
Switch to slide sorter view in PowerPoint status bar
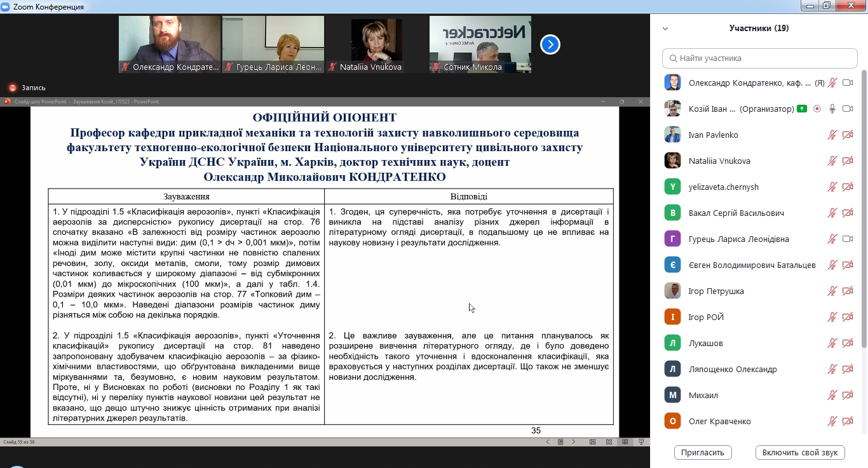pos(609,442)
